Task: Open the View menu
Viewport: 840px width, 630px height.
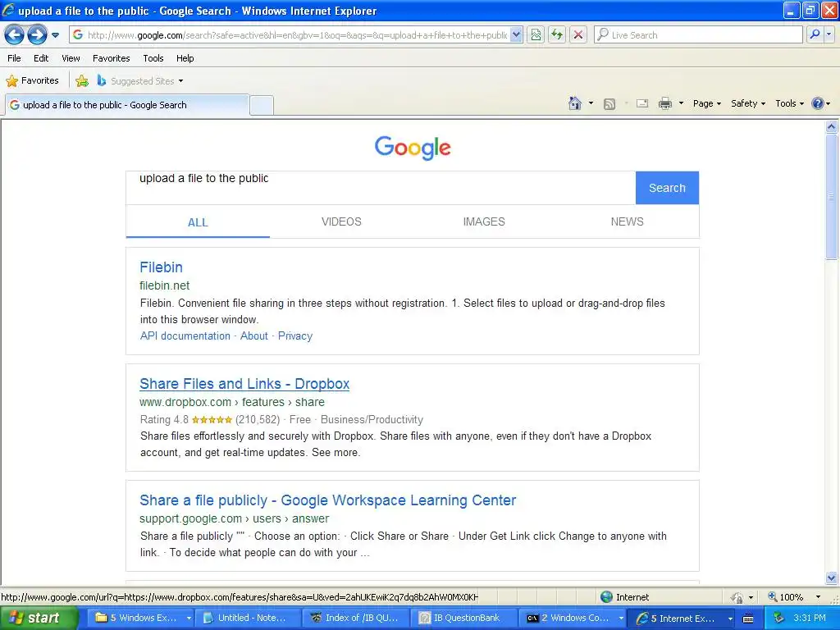Action: [x=71, y=58]
